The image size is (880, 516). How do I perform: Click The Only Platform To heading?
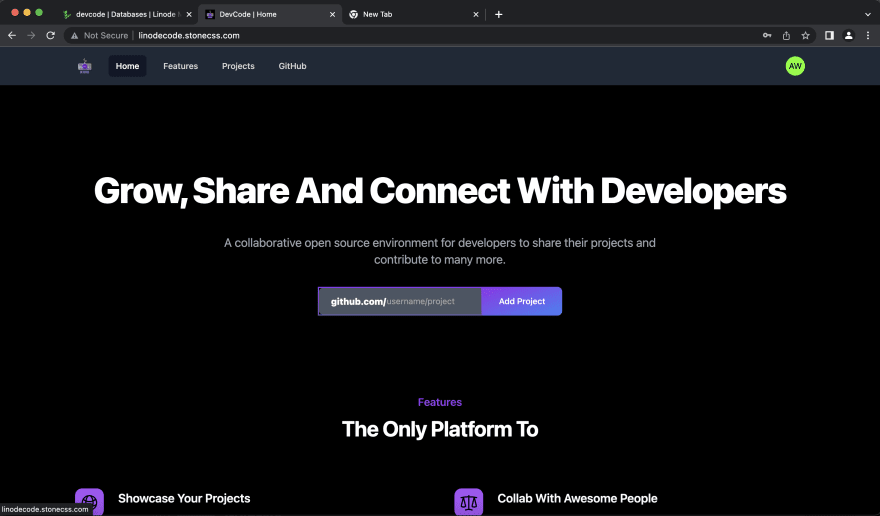tap(440, 430)
